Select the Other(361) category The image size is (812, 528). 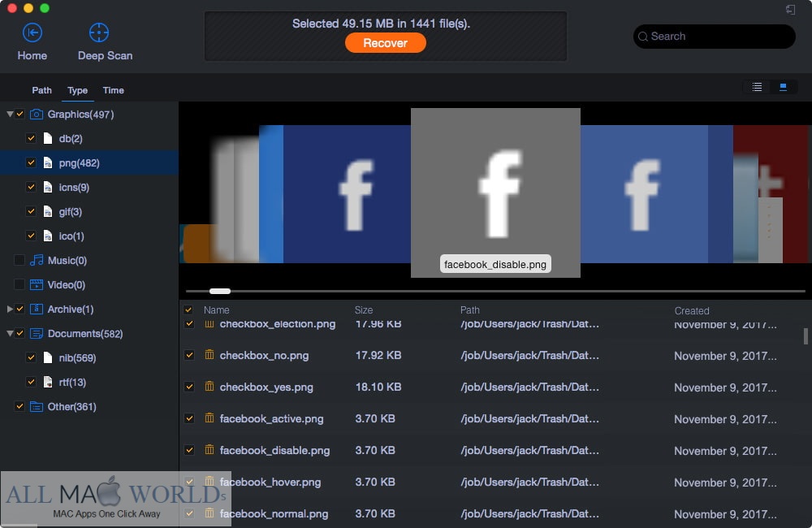click(72, 407)
